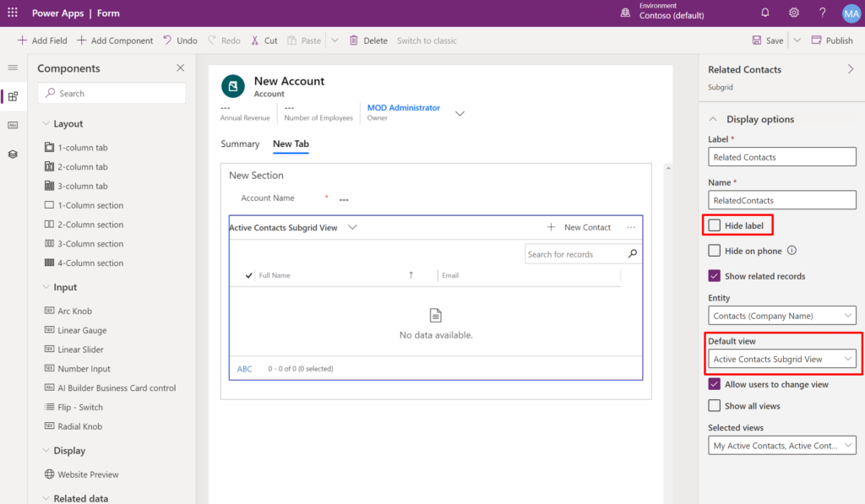865x504 pixels.
Task: Close the Components panel
Action: [x=181, y=68]
